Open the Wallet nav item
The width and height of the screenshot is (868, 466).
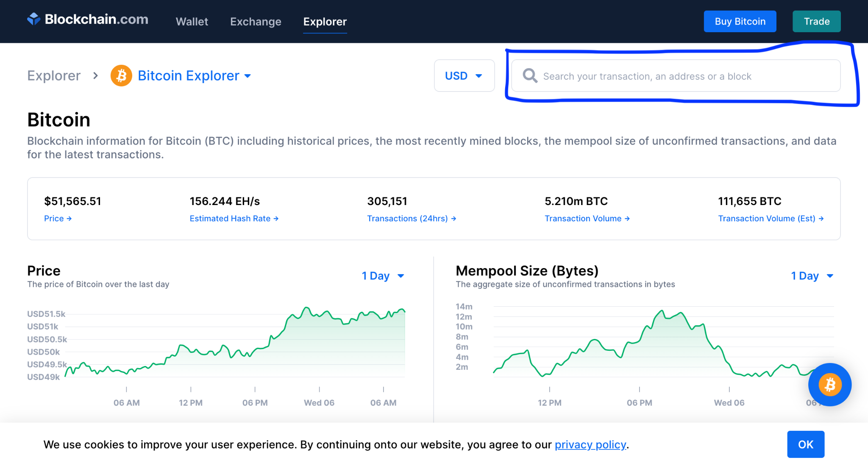[x=192, y=22]
